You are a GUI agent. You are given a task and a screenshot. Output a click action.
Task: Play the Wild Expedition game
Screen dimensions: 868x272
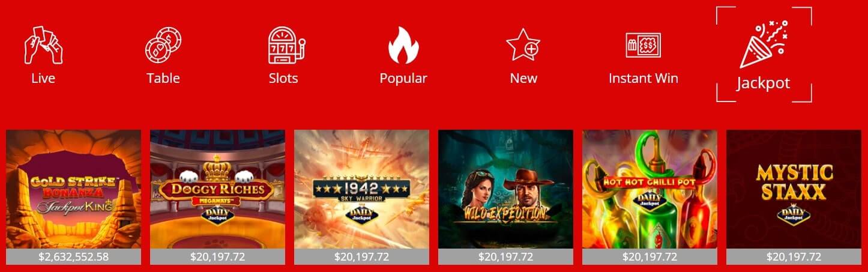[505, 189]
